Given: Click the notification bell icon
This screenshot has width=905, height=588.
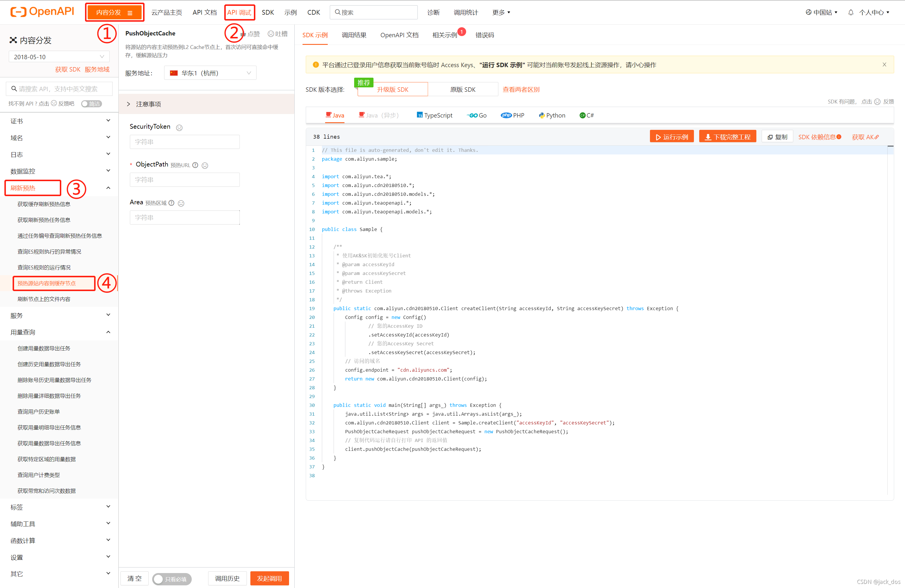Looking at the screenshot, I should click(x=851, y=13).
